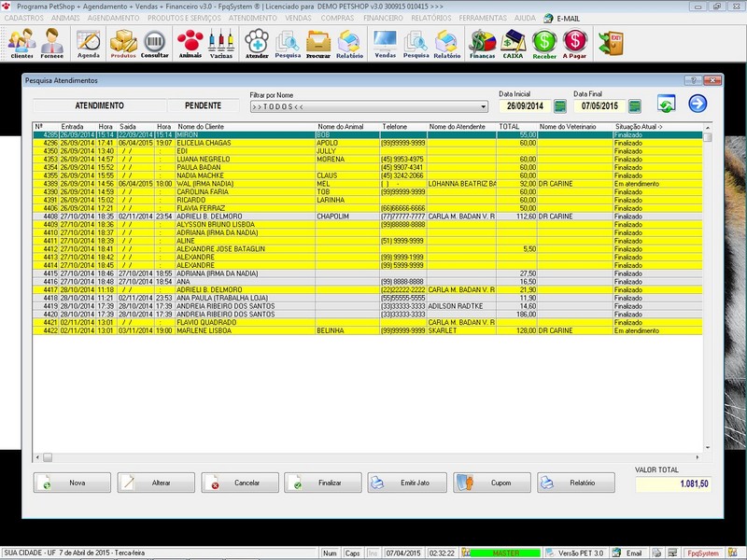This screenshot has width=747, height=560.
Task: Click the blue arrow next button
Action: click(698, 104)
